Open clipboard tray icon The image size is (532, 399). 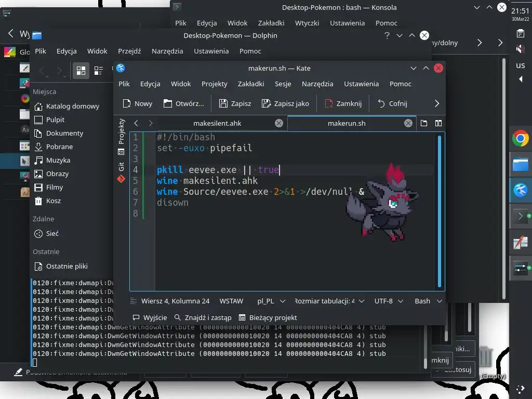[x=521, y=33]
